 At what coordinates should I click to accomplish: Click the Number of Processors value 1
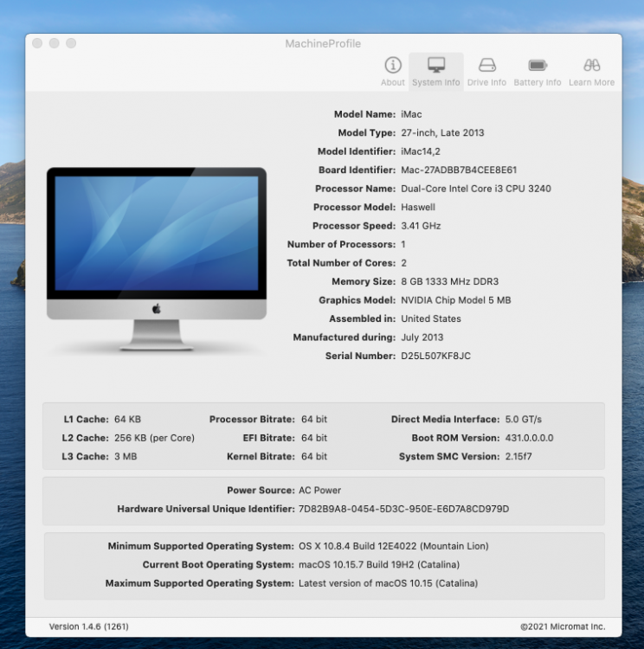403,245
